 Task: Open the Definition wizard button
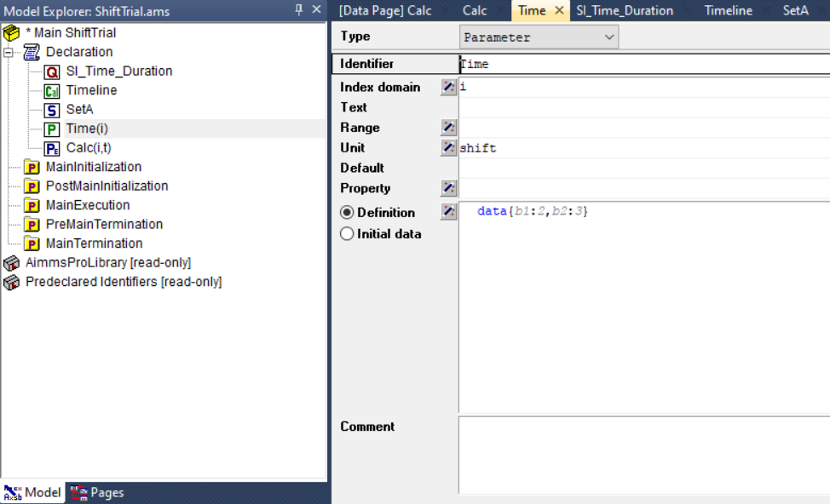[x=448, y=211]
